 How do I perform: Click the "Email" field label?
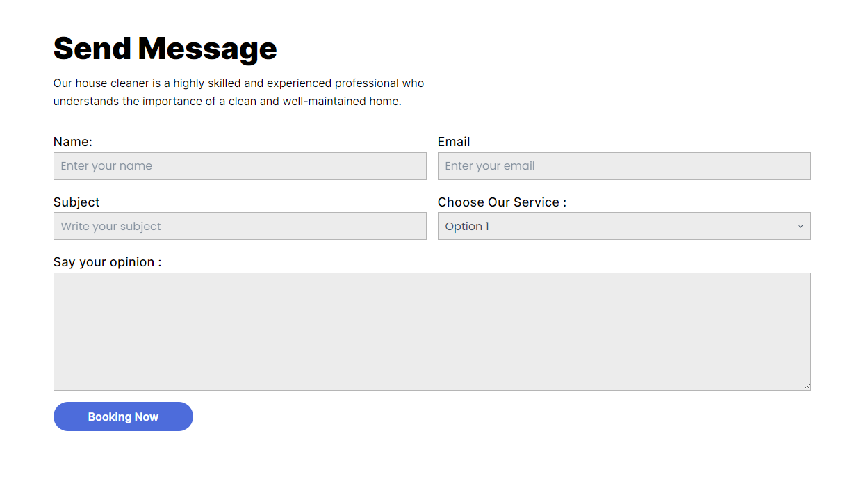pyautogui.click(x=454, y=142)
